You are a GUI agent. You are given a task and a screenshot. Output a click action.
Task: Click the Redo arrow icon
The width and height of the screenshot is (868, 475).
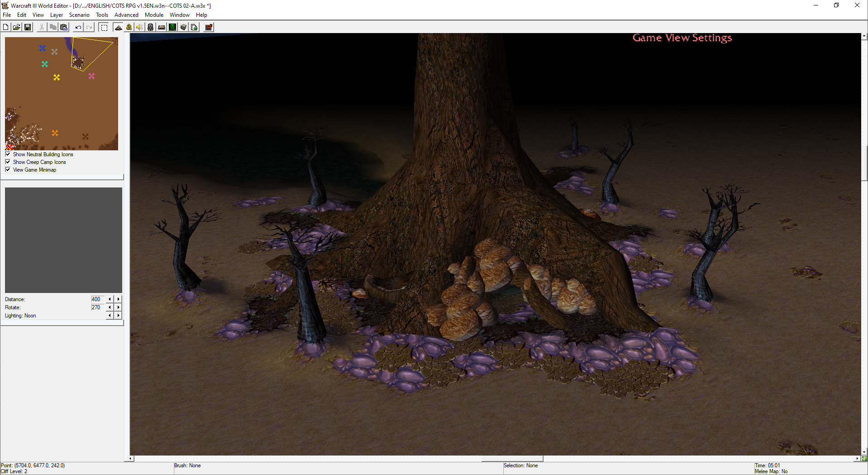coord(89,27)
